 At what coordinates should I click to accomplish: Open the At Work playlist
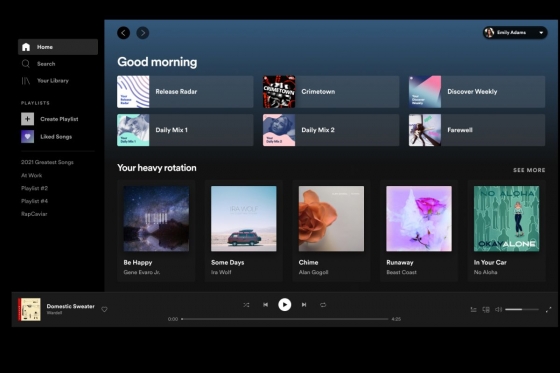[x=31, y=175]
